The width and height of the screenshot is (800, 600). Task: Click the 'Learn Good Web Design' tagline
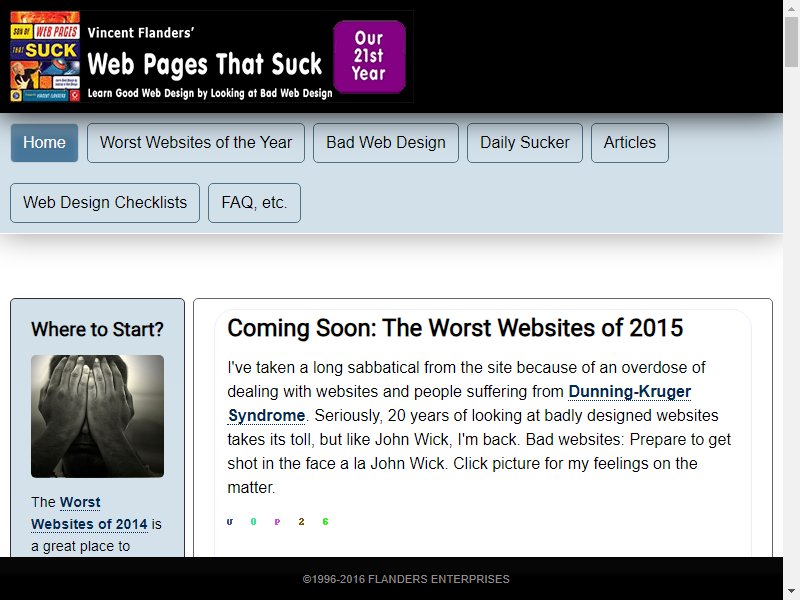coord(210,93)
